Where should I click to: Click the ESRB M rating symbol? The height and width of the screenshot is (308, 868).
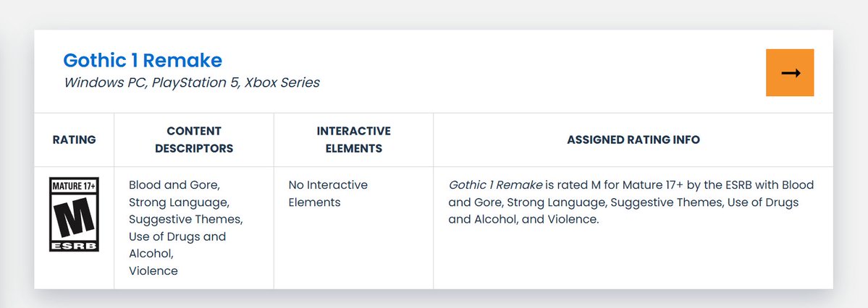point(74,216)
